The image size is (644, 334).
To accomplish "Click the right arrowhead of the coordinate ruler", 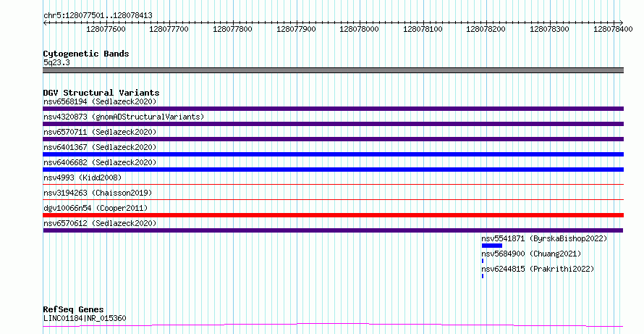I will point(621,22).
